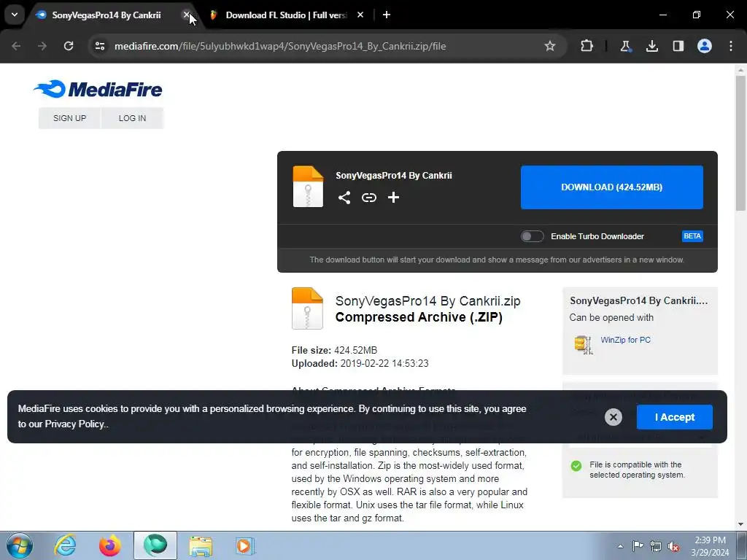Click the volume icon in system tray
This screenshot has height=560, width=747.
(673, 546)
